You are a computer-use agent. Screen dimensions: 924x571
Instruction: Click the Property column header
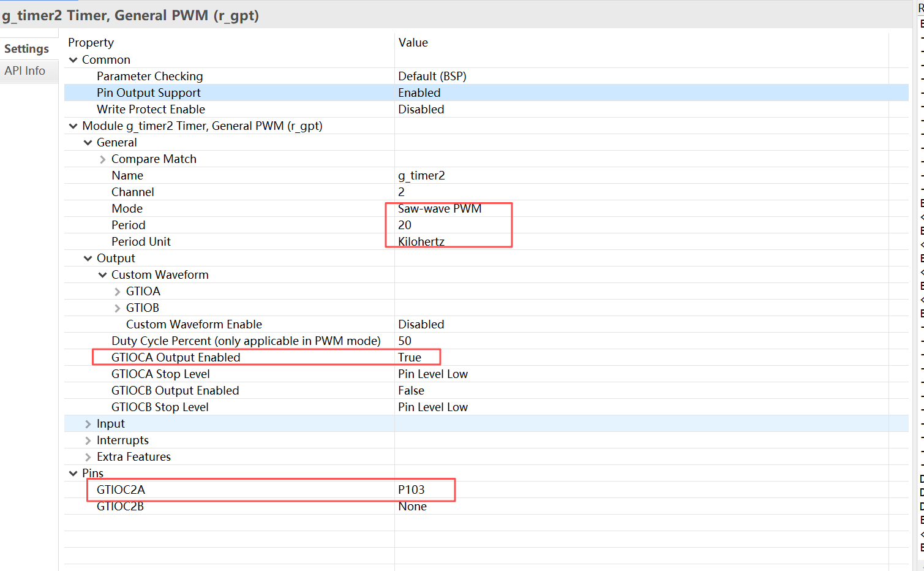point(91,42)
